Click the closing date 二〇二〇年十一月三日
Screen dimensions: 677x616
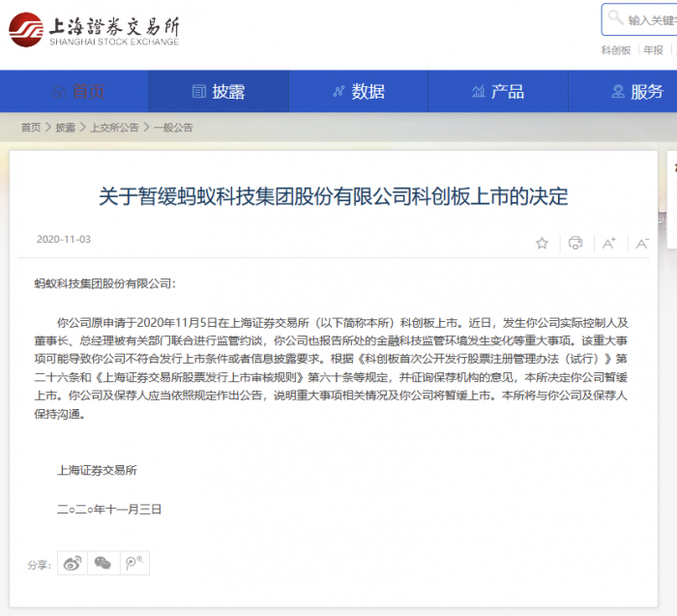[x=109, y=510]
